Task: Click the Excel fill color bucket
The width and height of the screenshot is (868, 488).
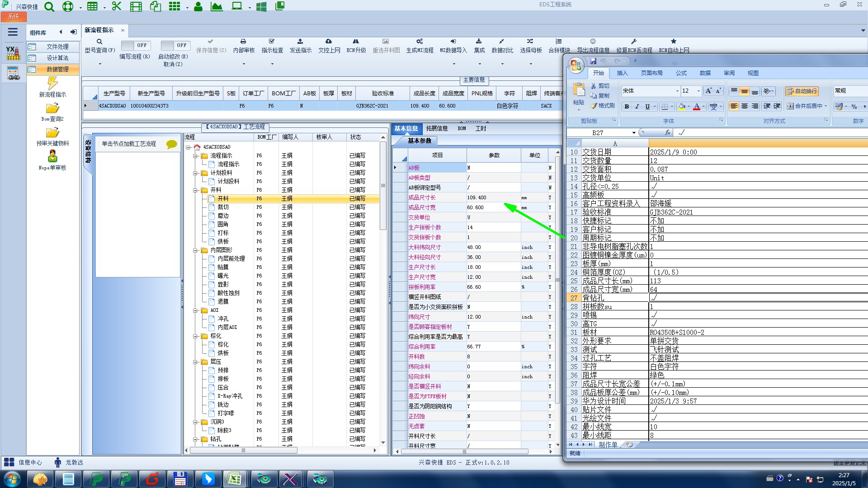Action: [682, 107]
